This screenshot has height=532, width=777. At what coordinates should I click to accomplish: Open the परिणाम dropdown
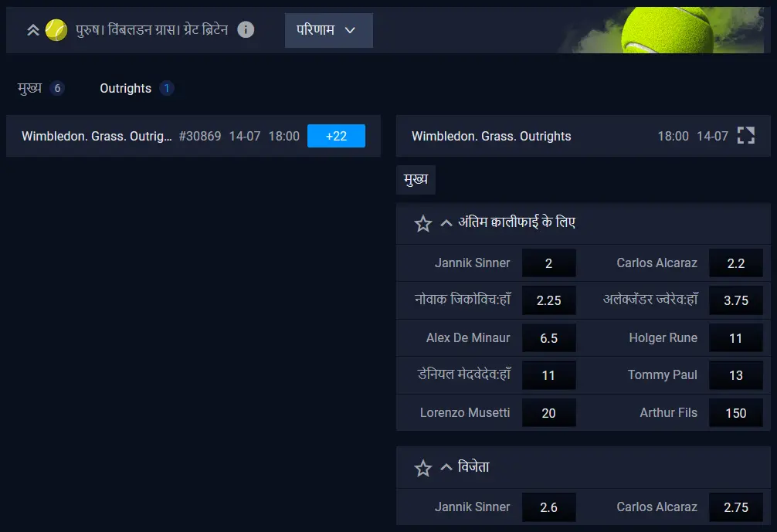(328, 30)
